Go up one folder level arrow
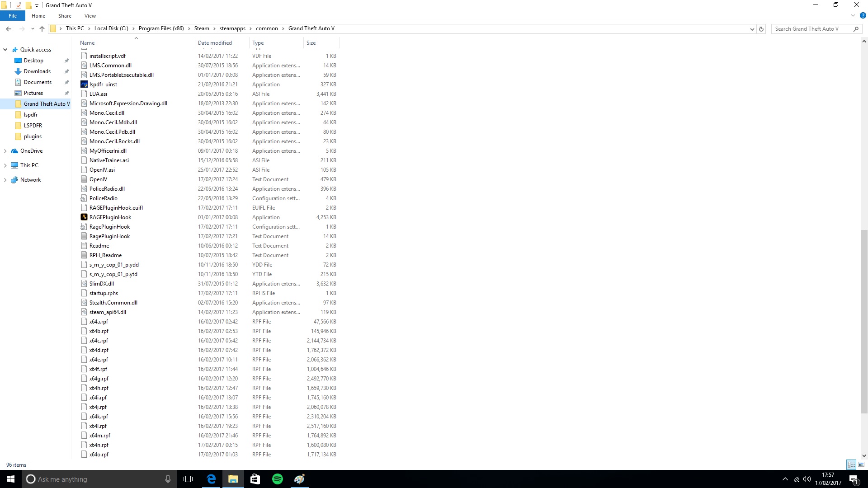Image resolution: width=868 pixels, height=488 pixels. [42, 29]
